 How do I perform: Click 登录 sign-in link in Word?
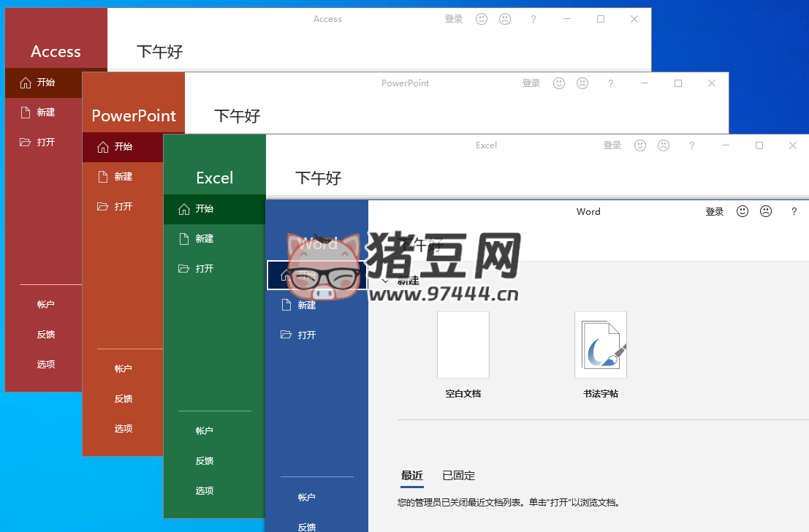pyautogui.click(x=714, y=211)
